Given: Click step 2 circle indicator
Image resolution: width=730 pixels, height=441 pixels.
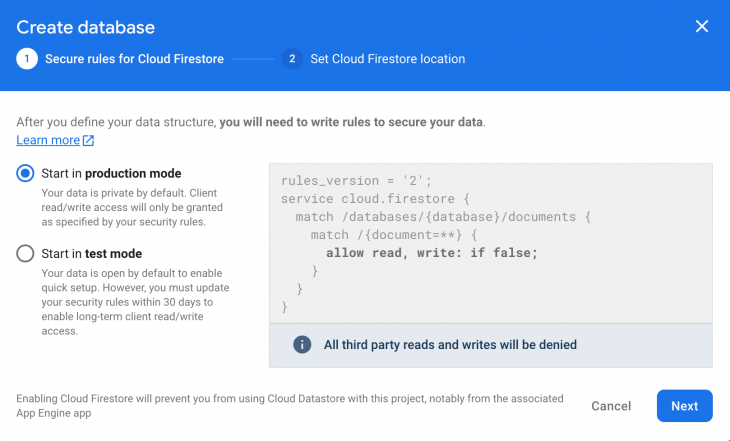Looking at the screenshot, I should (x=292, y=59).
